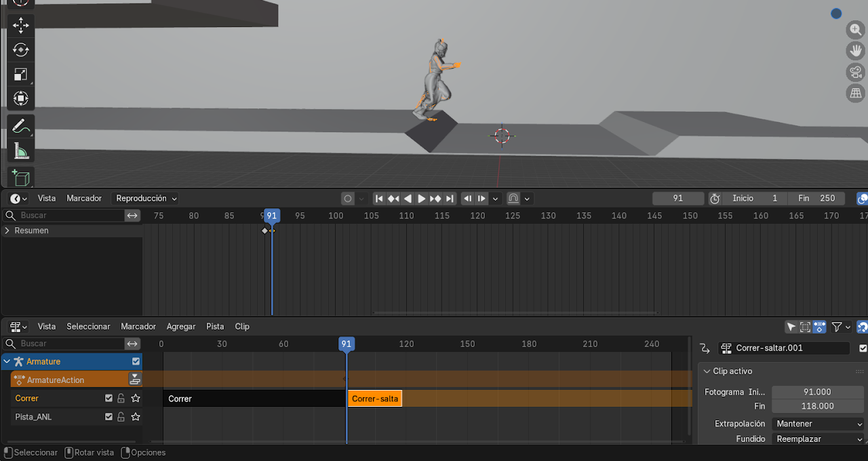Select the Move tool in the toolbar
This screenshot has height=461, width=868.
tap(20, 25)
